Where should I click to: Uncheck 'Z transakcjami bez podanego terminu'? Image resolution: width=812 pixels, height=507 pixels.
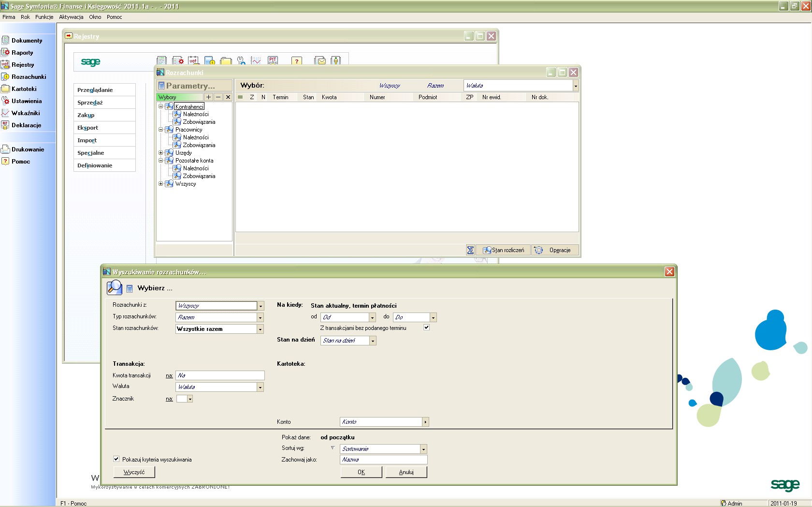click(x=426, y=328)
